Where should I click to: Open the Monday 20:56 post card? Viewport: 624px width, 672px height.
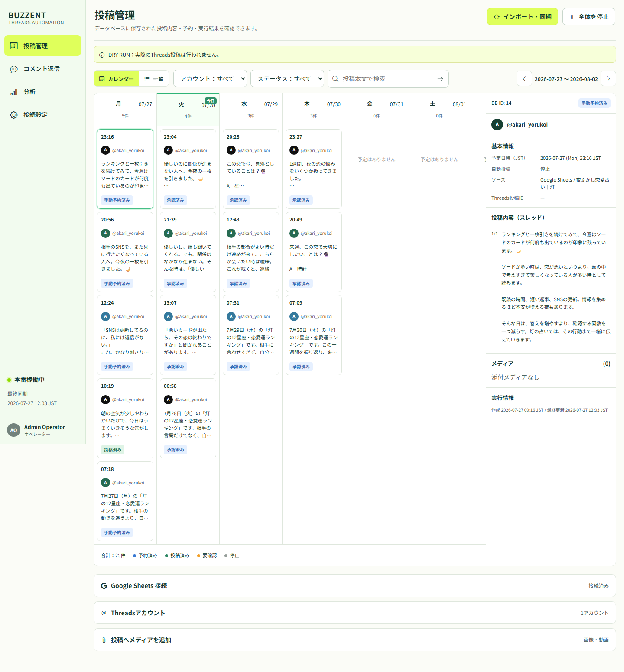(125, 252)
